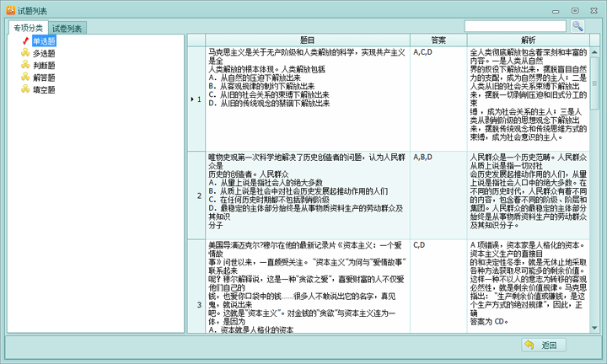Image resolution: width=607 pixels, height=364 pixels.
Task: Switch to the 试卷列表 tab
Action: pos(67,29)
